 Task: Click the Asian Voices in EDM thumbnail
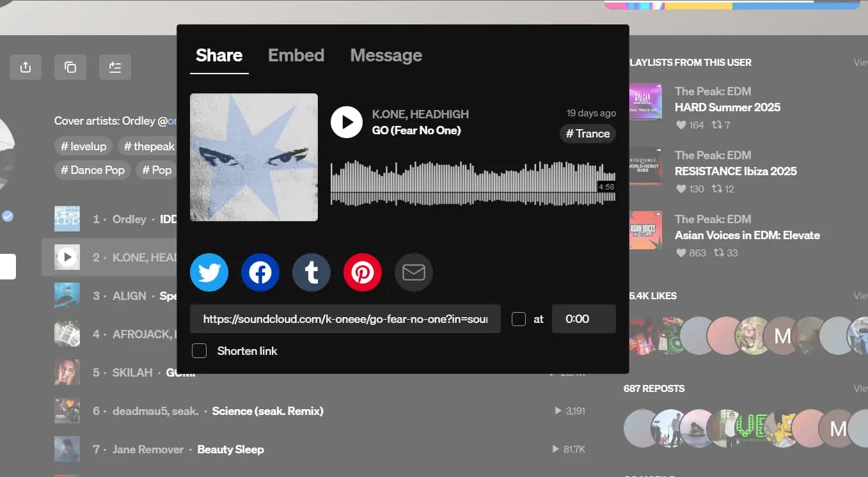point(645,230)
